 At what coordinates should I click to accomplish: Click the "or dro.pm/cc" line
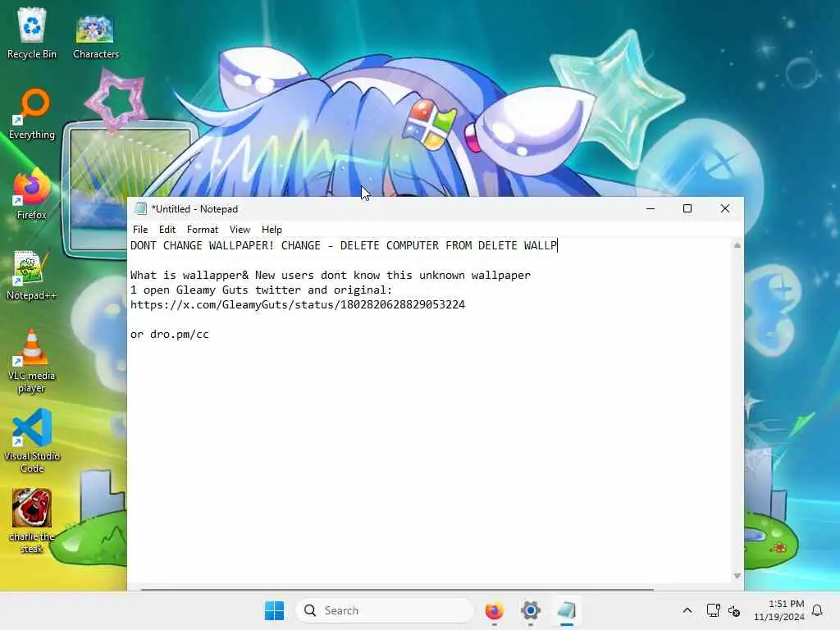pos(169,335)
